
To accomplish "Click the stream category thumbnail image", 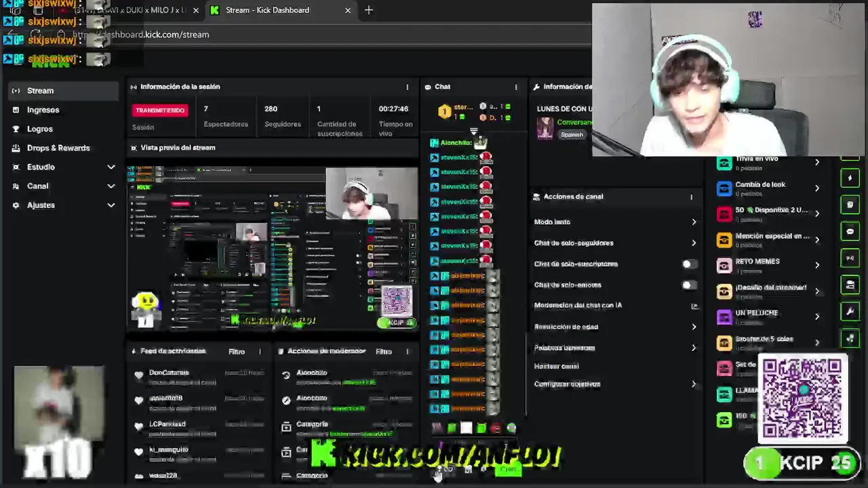I will tap(545, 127).
